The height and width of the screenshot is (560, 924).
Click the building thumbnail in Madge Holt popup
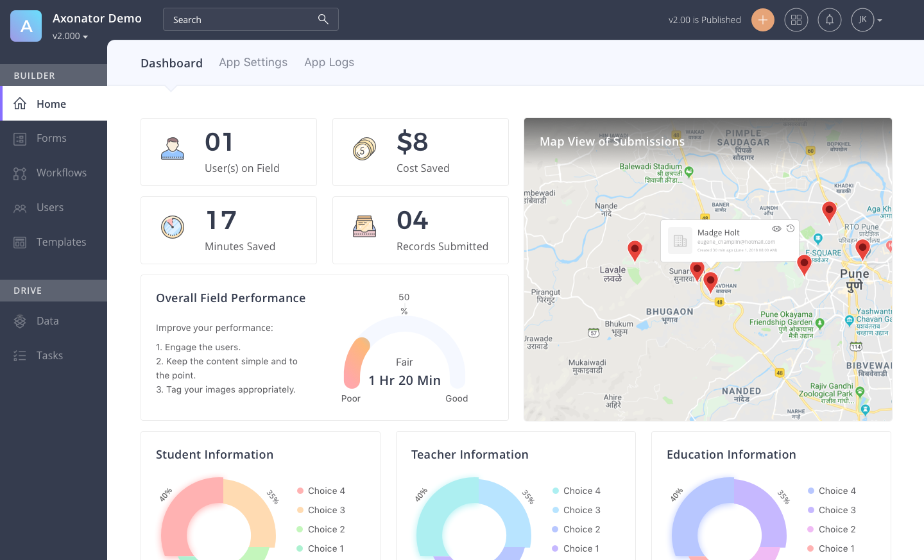tap(680, 241)
